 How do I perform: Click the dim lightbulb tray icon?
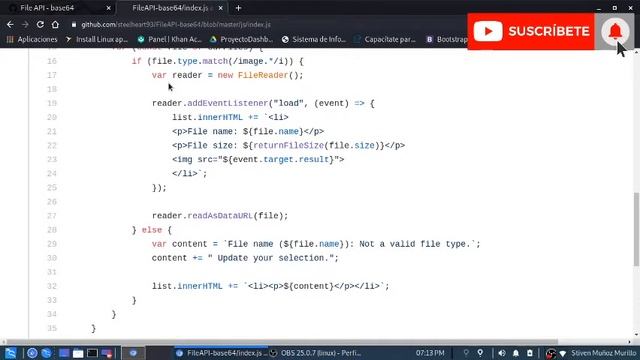point(466,353)
